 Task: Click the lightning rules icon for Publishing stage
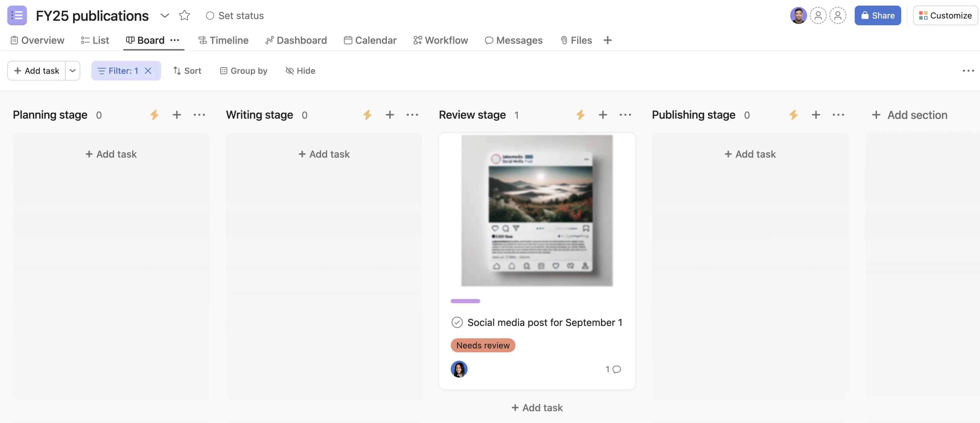pyautogui.click(x=793, y=115)
